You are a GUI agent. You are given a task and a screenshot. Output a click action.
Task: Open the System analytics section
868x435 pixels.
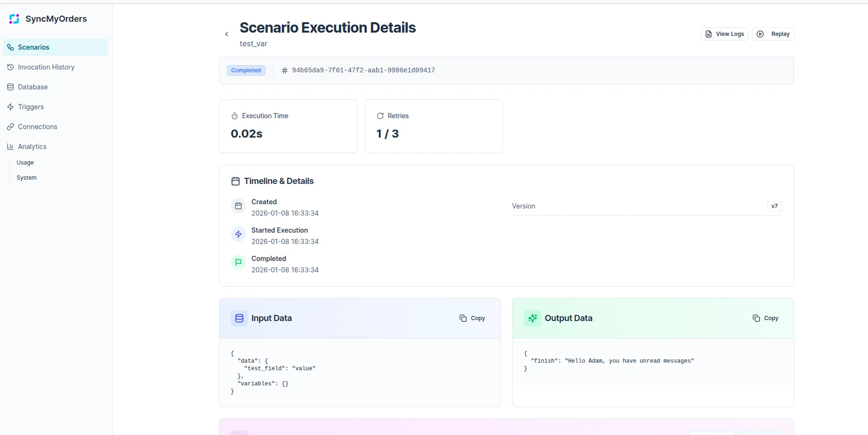26,177
